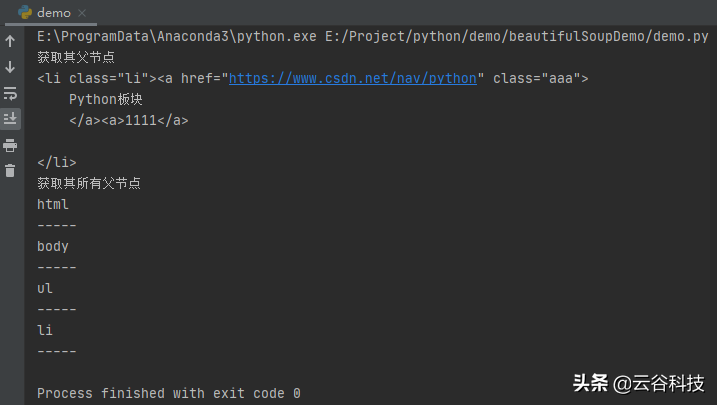717x405 pixels.
Task: Click the 'ul' output line
Action: [x=45, y=288]
